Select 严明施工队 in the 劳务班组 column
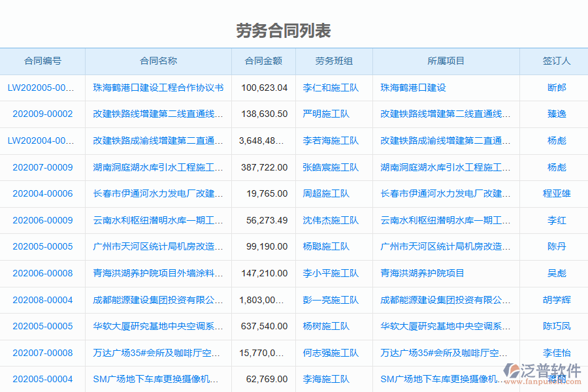 click(x=327, y=114)
